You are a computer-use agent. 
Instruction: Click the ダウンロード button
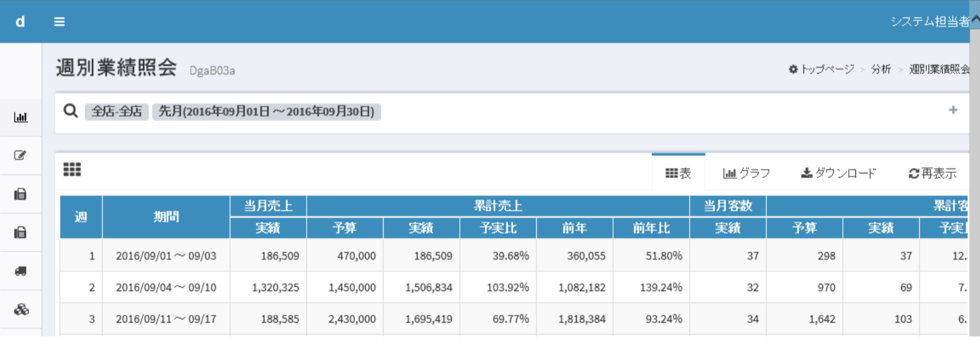click(x=838, y=173)
